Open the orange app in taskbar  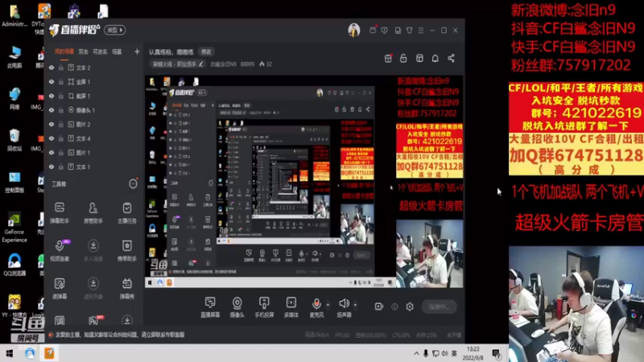click(x=49, y=353)
